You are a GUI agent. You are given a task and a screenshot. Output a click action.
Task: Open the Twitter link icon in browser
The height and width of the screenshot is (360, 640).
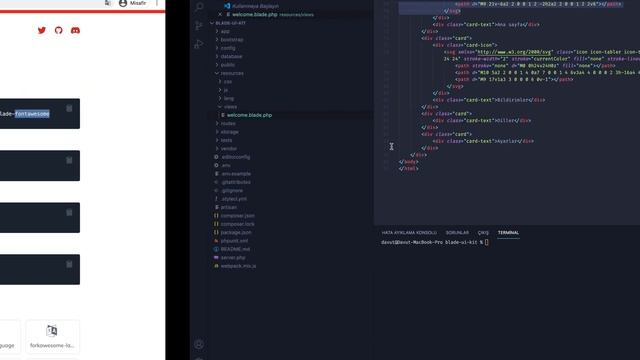42,30
